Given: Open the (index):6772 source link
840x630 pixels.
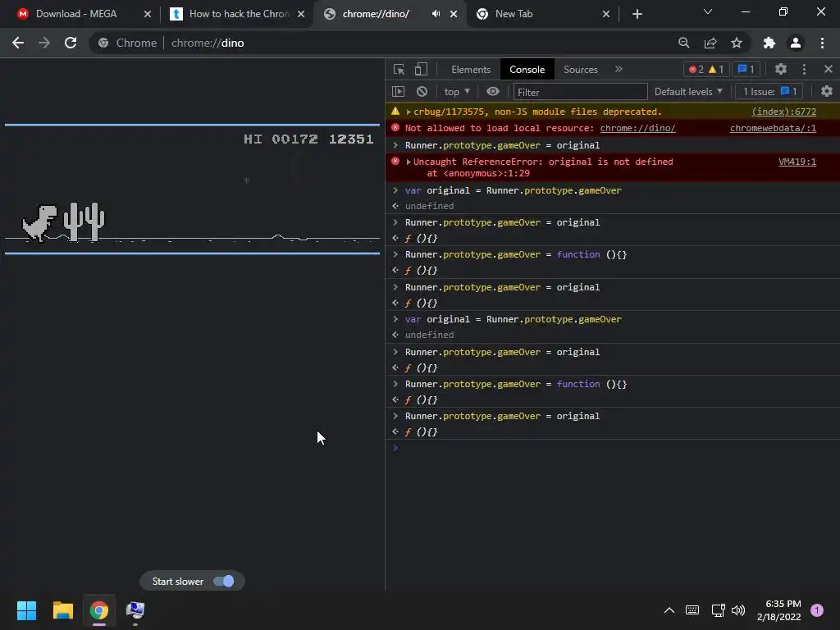Looking at the screenshot, I should coord(783,112).
